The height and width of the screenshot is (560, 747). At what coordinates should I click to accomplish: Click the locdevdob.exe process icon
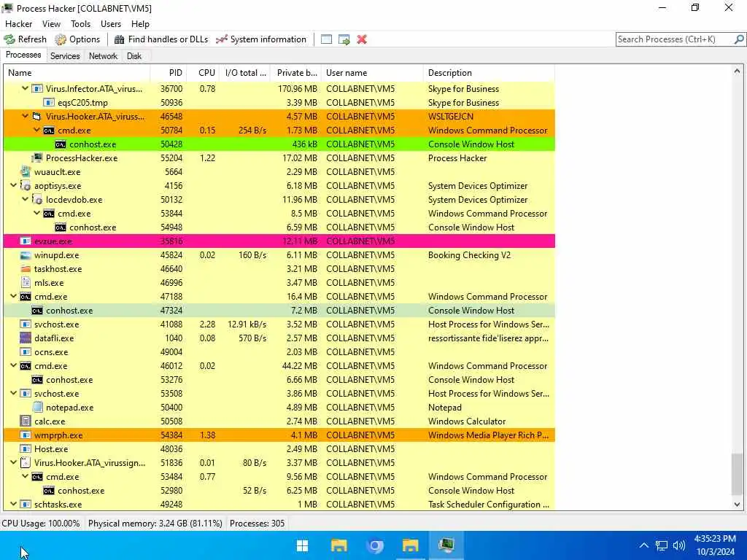coord(37,200)
